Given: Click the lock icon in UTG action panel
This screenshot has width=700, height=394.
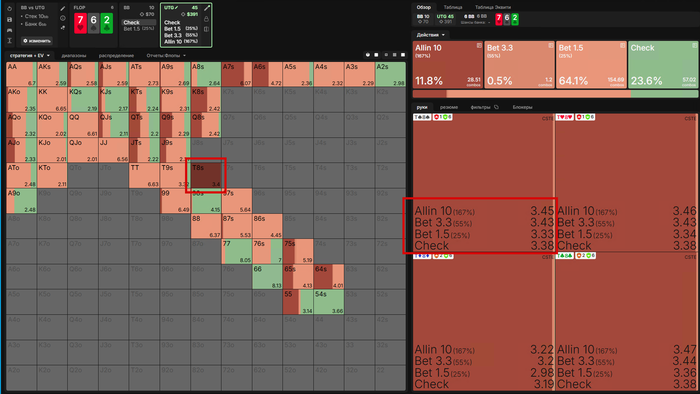Looking at the screenshot, I should click(206, 19).
